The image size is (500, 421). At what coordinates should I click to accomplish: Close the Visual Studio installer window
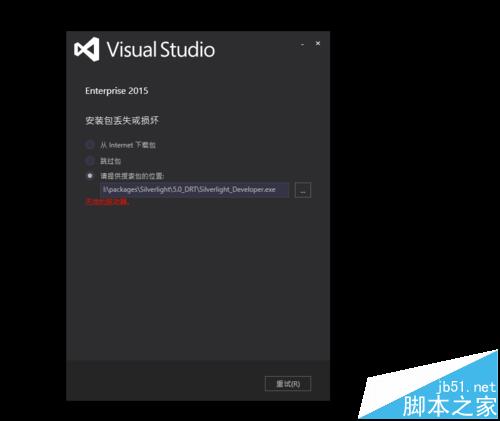[318, 43]
